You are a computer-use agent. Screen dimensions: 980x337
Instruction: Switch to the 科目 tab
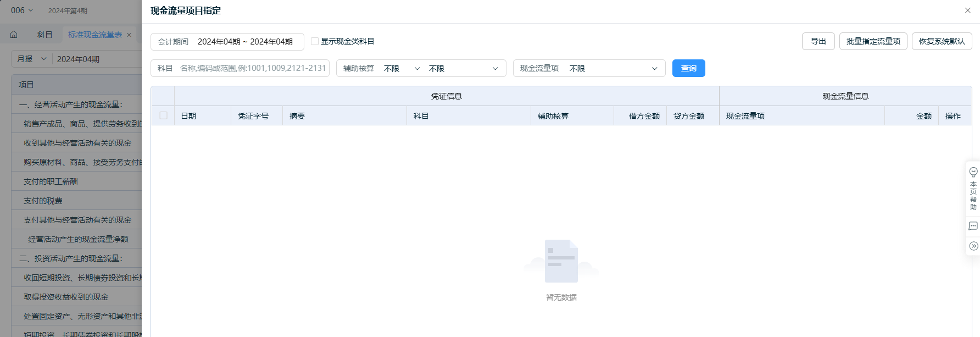(44, 35)
